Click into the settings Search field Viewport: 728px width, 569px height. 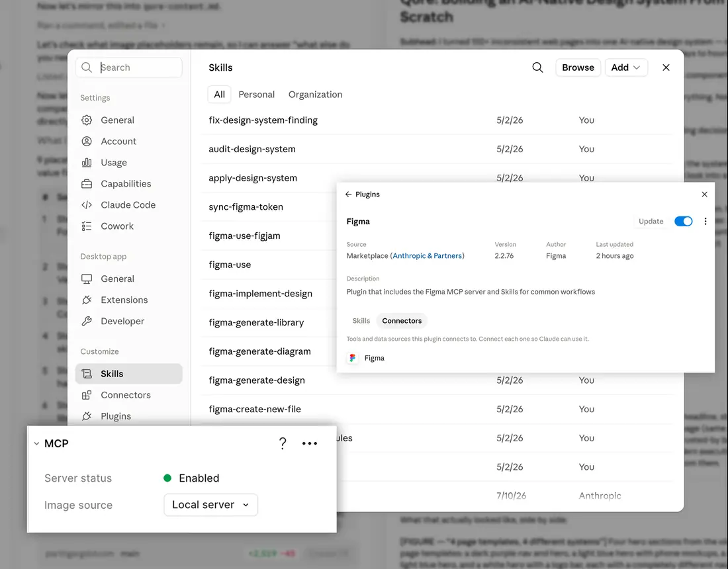click(x=128, y=67)
